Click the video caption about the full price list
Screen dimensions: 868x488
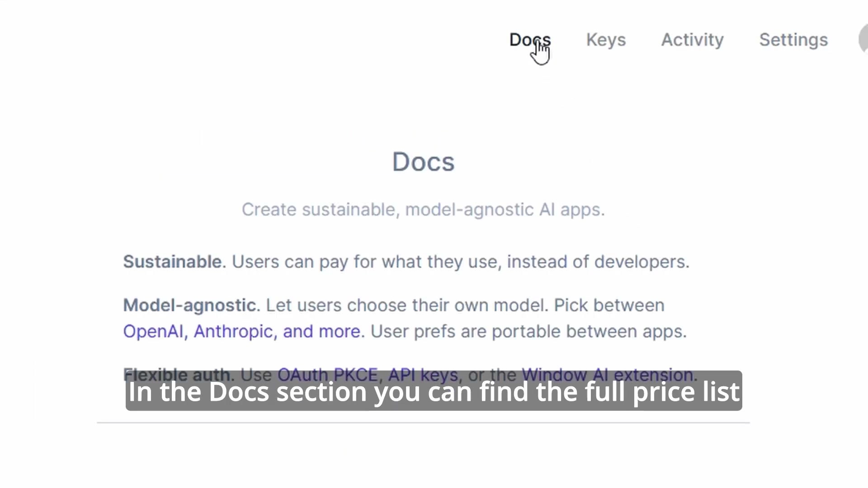434,391
